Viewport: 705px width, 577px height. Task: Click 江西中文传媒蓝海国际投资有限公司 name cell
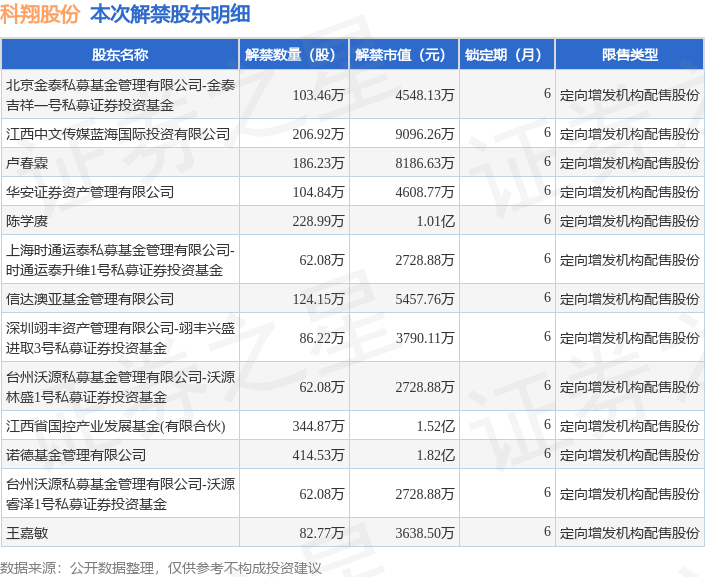tap(118, 134)
